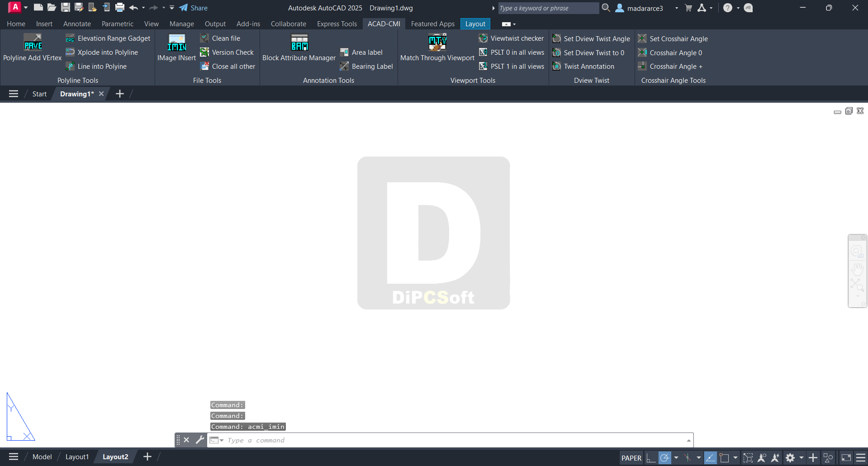The image size is (868, 466).
Task: Start the IMage INsert command
Action: [176, 48]
